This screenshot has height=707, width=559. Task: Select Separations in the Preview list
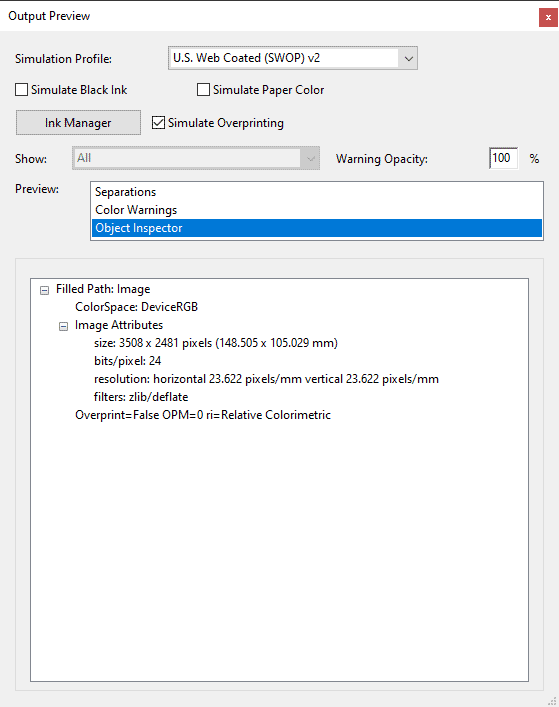click(317, 192)
